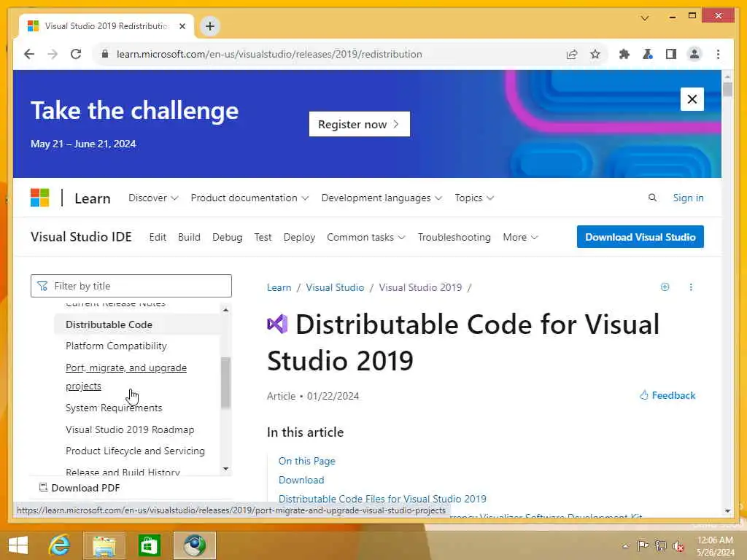The height and width of the screenshot is (560, 747).
Task: Click the sidebar scroll up arrow
Action: coord(225,309)
